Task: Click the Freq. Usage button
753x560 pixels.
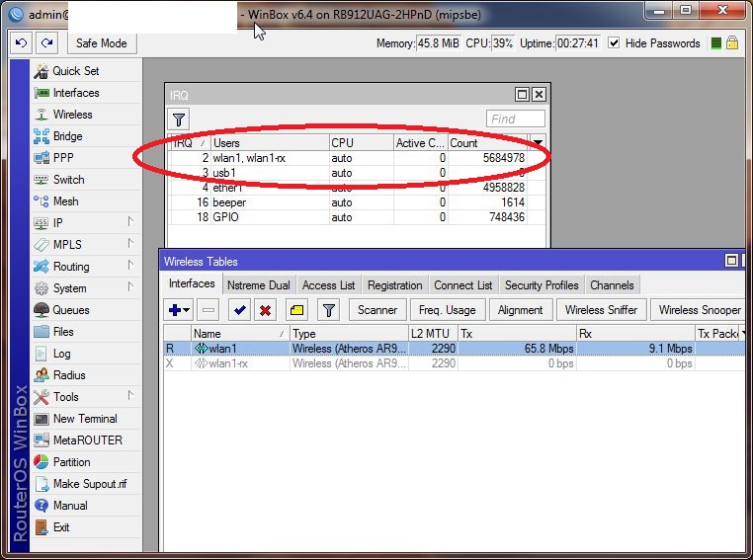Action: [448, 310]
